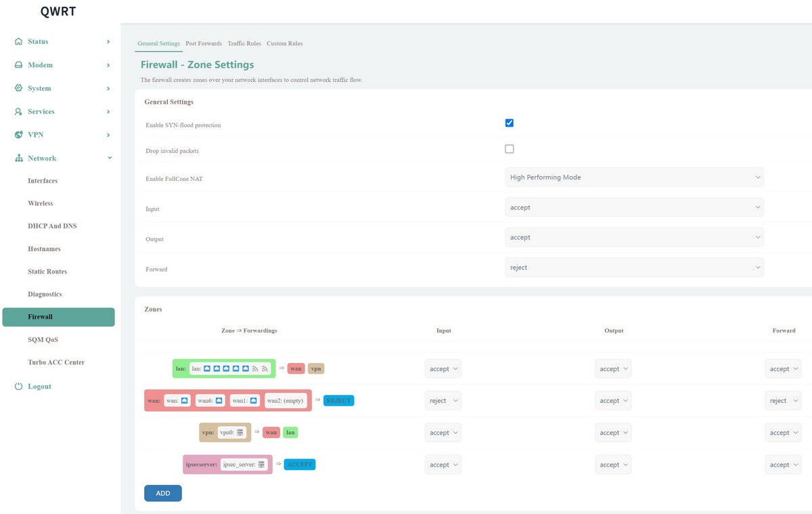Click the Services user icon
The width and height of the screenshot is (812, 514).
click(x=18, y=112)
